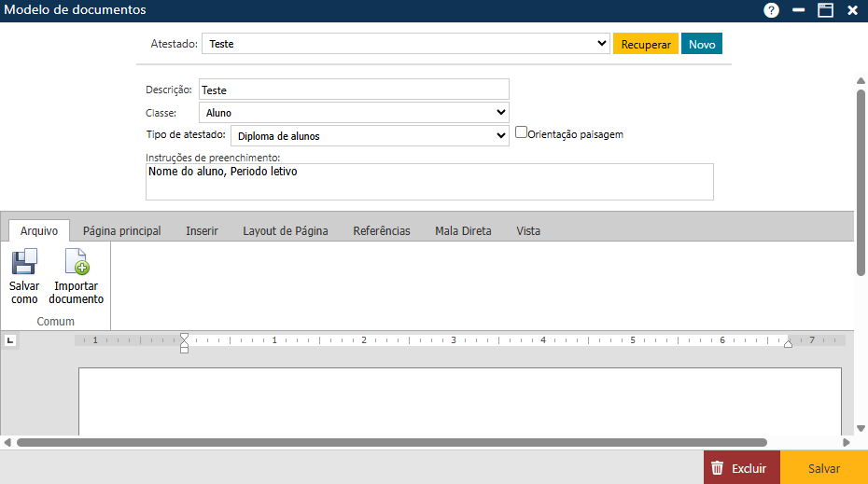Click the Salvar como floppy disk icon
Screen dimensions: 868x484
[x=24, y=262]
